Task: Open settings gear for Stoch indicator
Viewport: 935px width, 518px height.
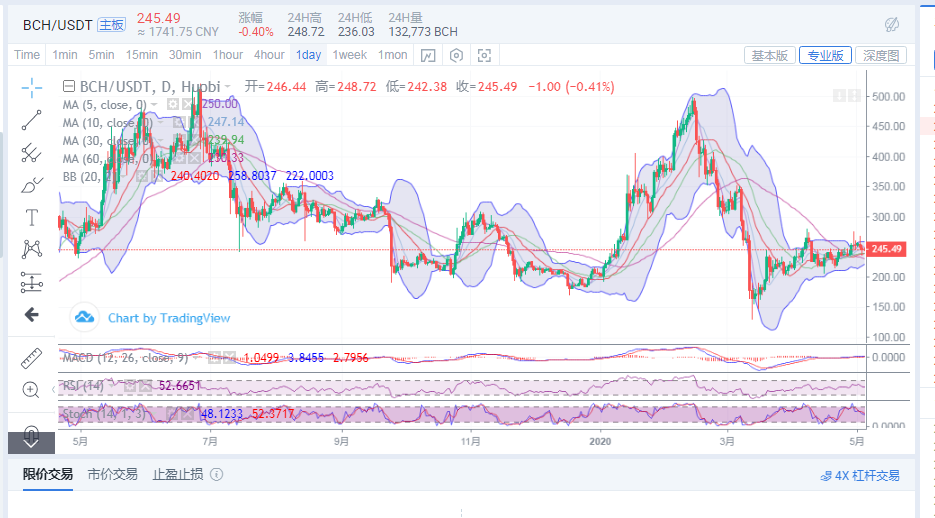Action: (x=171, y=414)
